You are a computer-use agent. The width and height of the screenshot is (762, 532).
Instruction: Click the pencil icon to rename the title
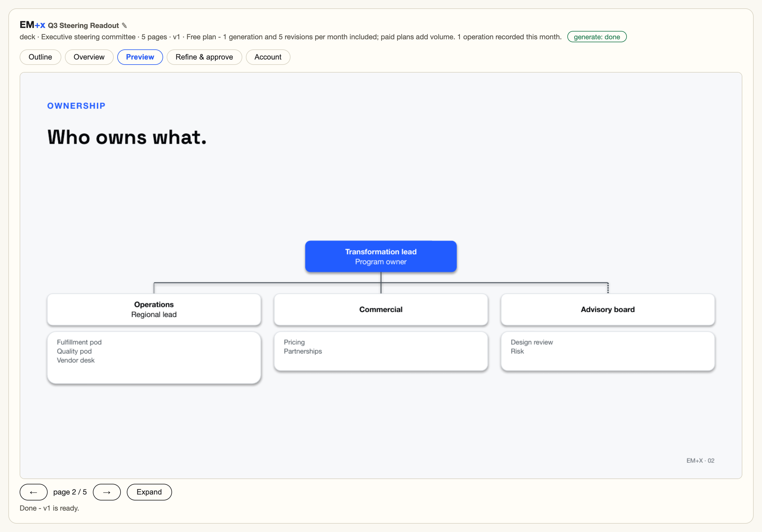(124, 26)
